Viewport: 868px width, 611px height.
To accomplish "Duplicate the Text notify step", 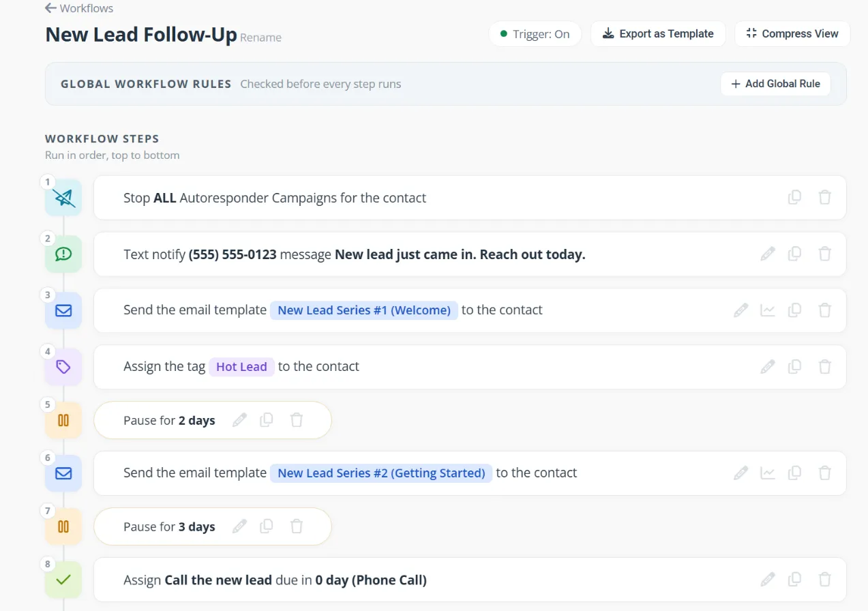I will click(x=794, y=254).
